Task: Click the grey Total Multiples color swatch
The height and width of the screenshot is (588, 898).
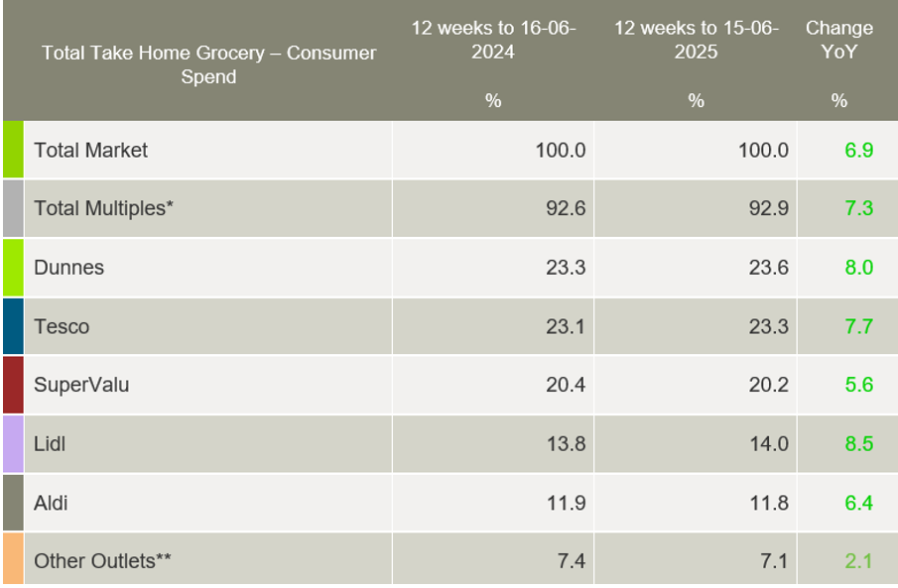Action: coord(13,208)
